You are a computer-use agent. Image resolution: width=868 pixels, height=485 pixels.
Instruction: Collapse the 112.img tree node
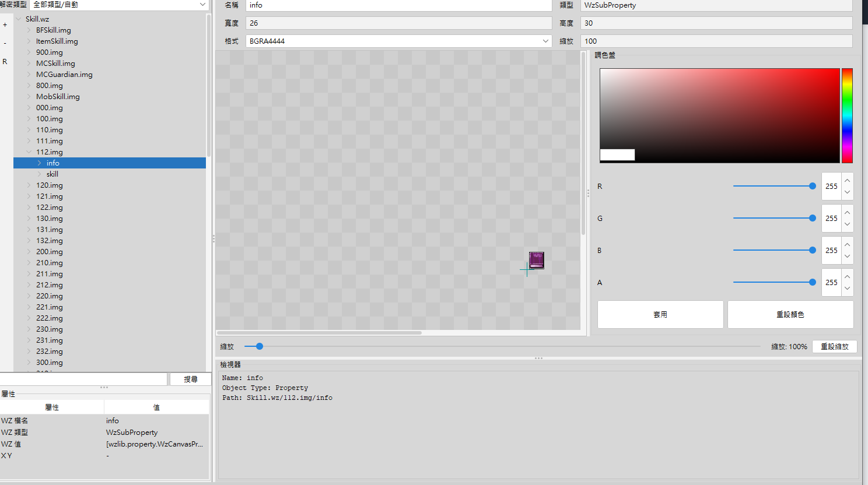tap(29, 152)
